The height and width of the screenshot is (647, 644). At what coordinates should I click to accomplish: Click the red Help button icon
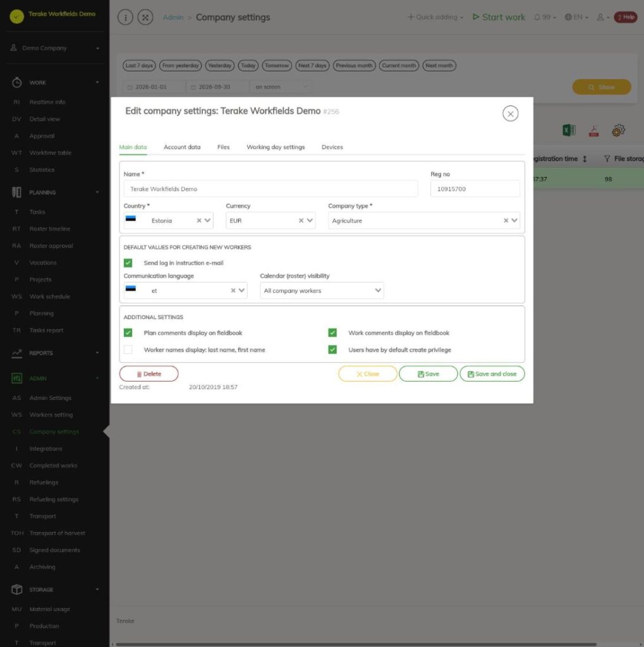pos(626,17)
